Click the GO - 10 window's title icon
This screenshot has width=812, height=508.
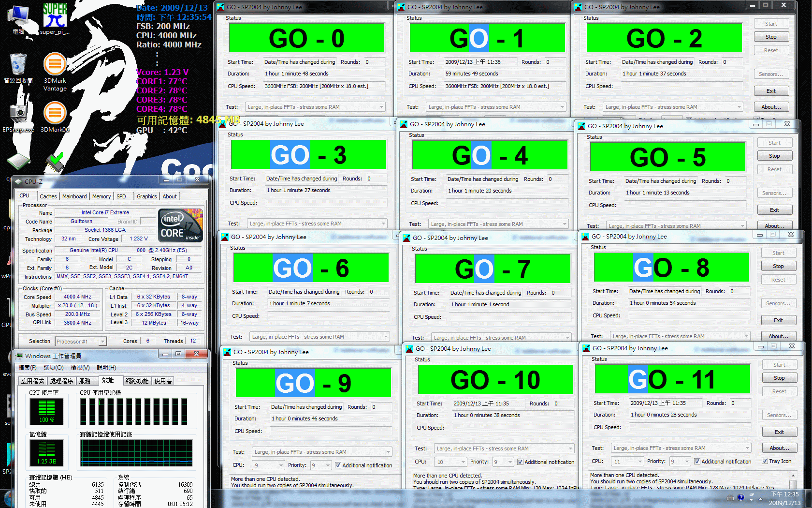pos(409,349)
